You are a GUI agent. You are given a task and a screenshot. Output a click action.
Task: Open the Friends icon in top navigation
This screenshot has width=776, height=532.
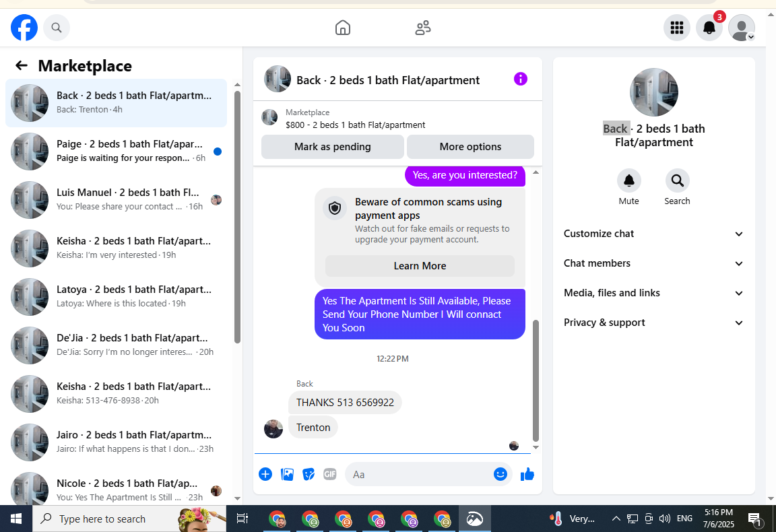pyautogui.click(x=422, y=28)
